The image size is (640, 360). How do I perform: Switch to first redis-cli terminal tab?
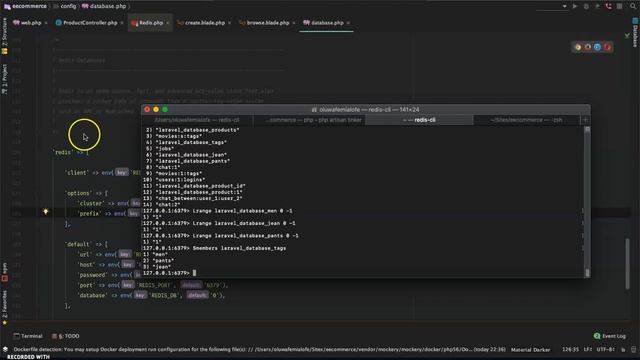pyautogui.click(x=197, y=120)
